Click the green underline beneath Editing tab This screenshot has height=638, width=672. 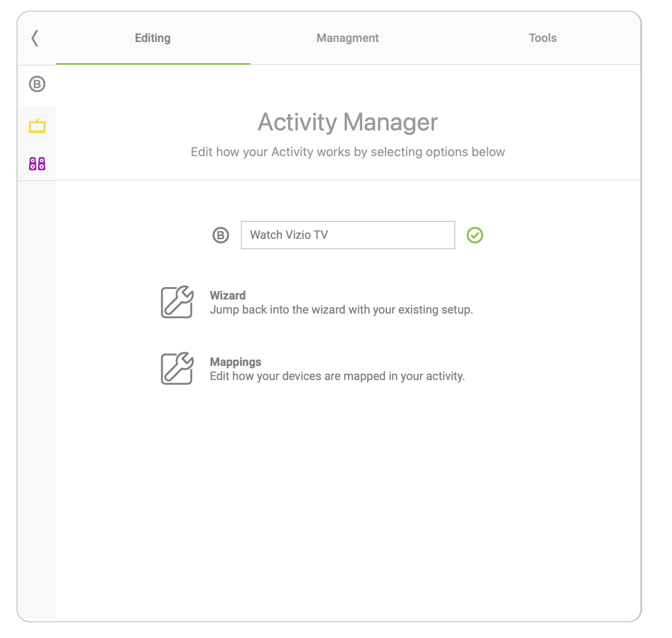tap(152, 64)
